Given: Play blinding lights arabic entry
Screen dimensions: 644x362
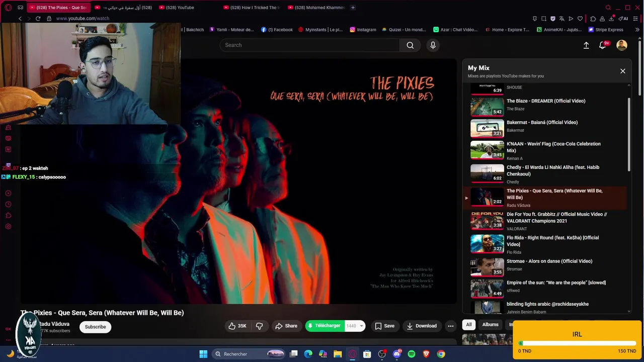Looking at the screenshot, I should click(546, 307).
